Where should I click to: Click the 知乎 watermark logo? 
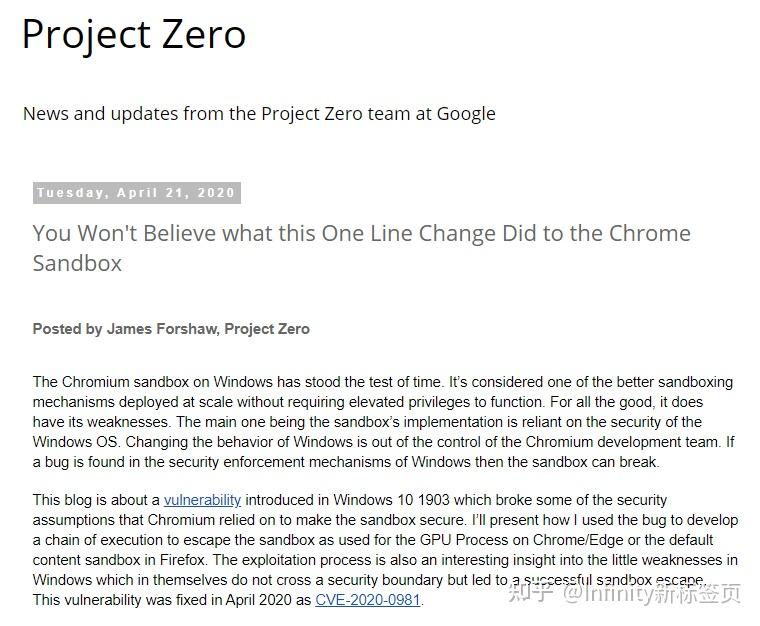click(531, 594)
